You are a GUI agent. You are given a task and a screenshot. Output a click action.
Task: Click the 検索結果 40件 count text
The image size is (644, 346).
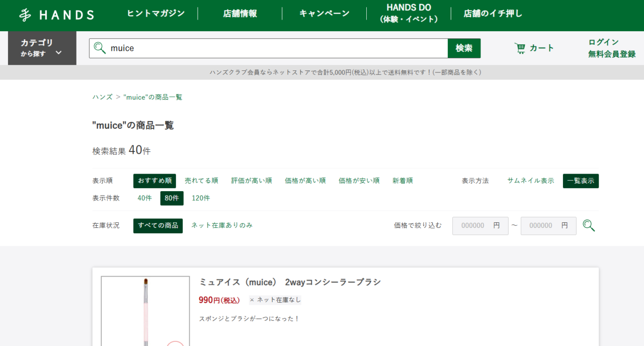(x=121, y=150)
